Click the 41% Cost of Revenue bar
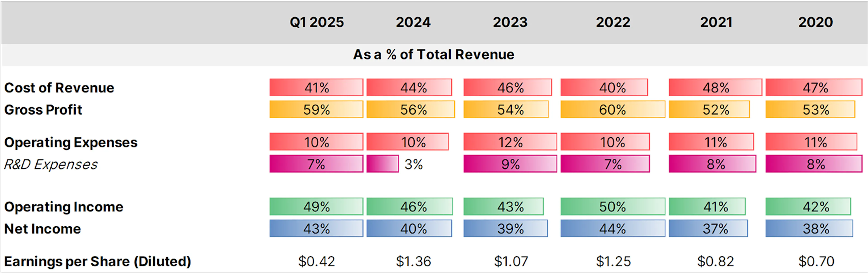This screenshot has height=273, width=868. (316, 88)
